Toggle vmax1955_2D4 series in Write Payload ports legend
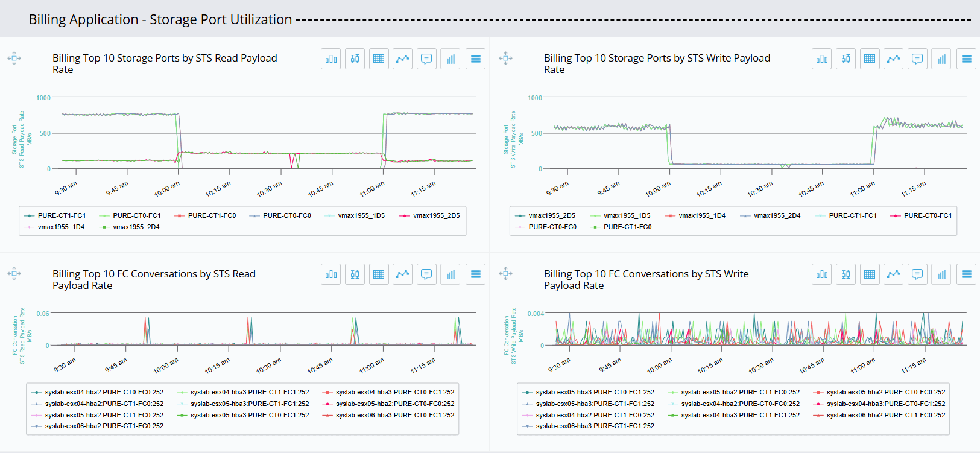The image size is (980, 453). [771, 215]
